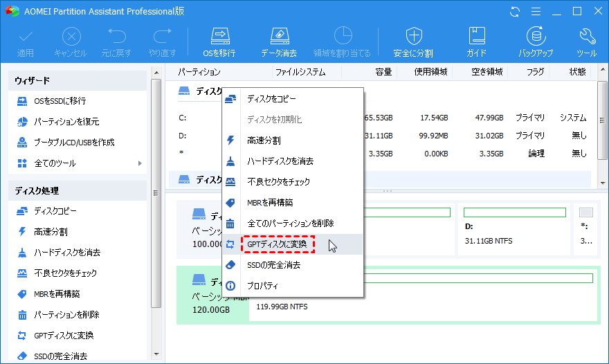Choose SSDの完全消去 in the context menu
Image resolution: width=609 pixels, height=364 pixels.
[293, 265]
